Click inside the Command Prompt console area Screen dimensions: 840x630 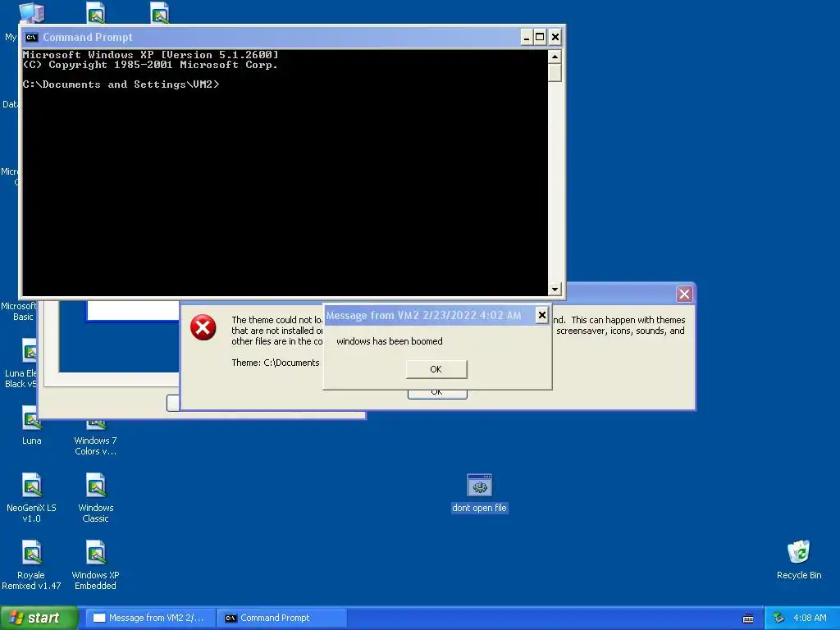[x=285, y=172]
